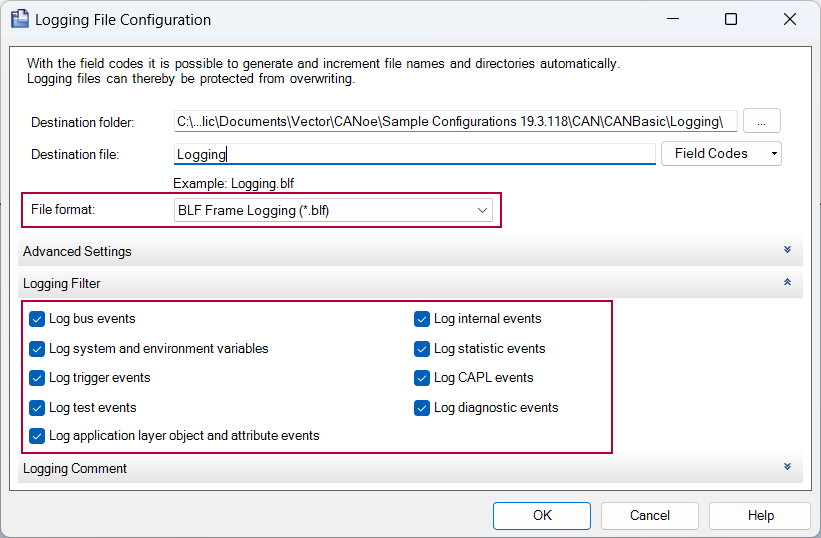Screen dimensions: 821x538
Task: Toggle Log system and environment variables
Action: 37,349
